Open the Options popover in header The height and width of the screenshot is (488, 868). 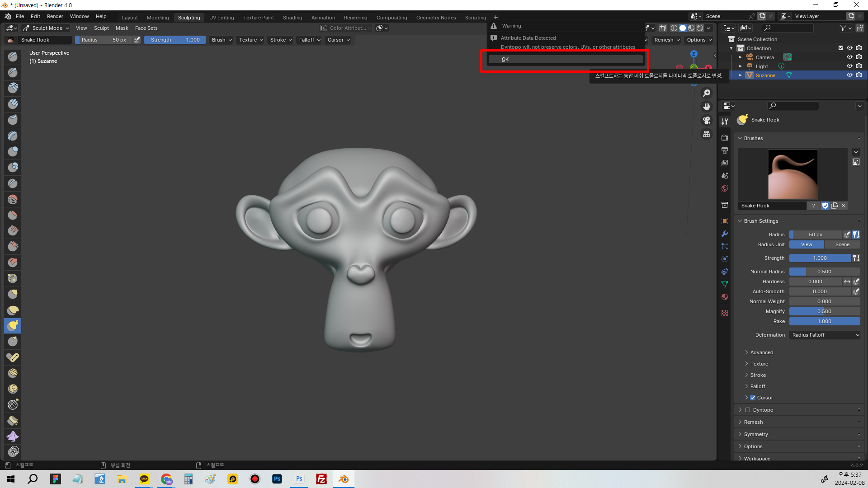click(698, 40)
